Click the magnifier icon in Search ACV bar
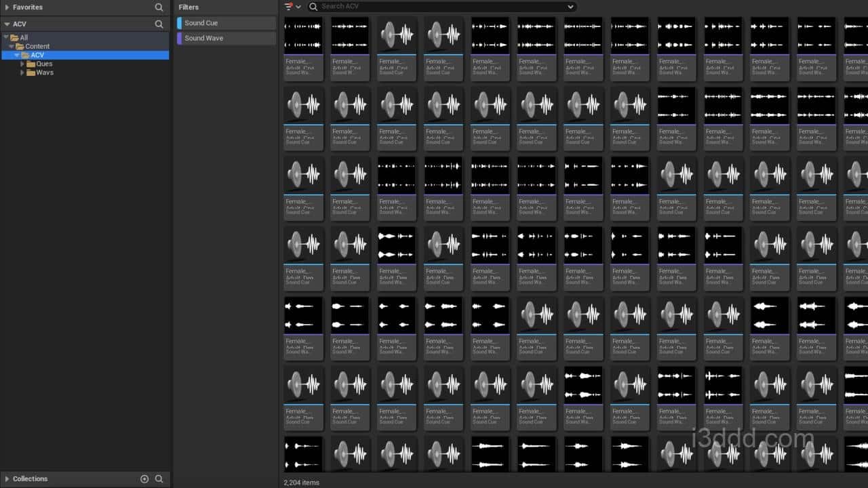 coord(313,7)
